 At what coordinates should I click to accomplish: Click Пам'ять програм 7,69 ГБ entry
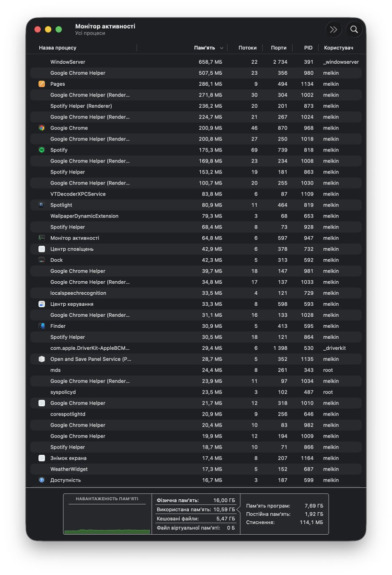[285, 506]
